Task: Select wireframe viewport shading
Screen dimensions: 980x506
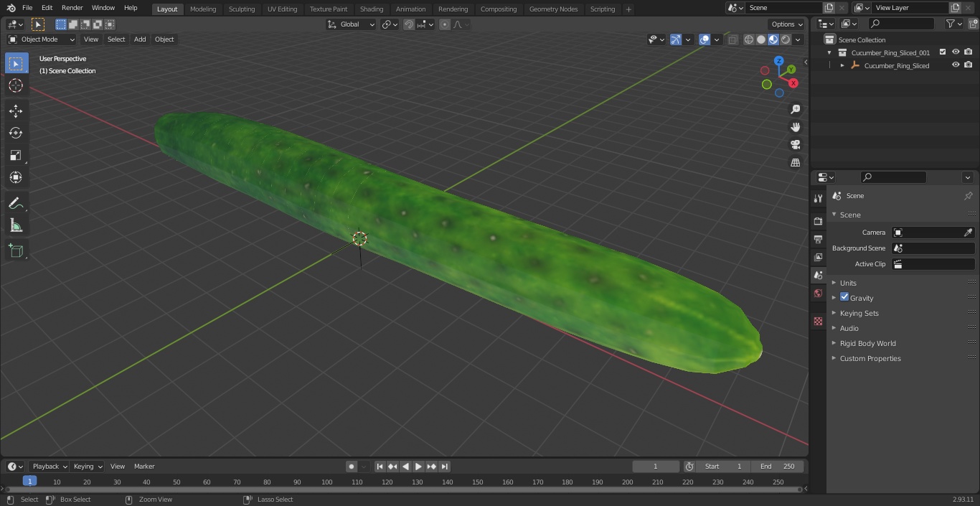Action: 749,39
